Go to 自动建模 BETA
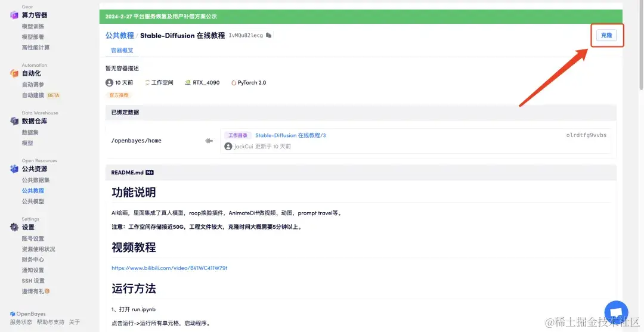Viewport: 644px width, 332px height. coord(41,95)
